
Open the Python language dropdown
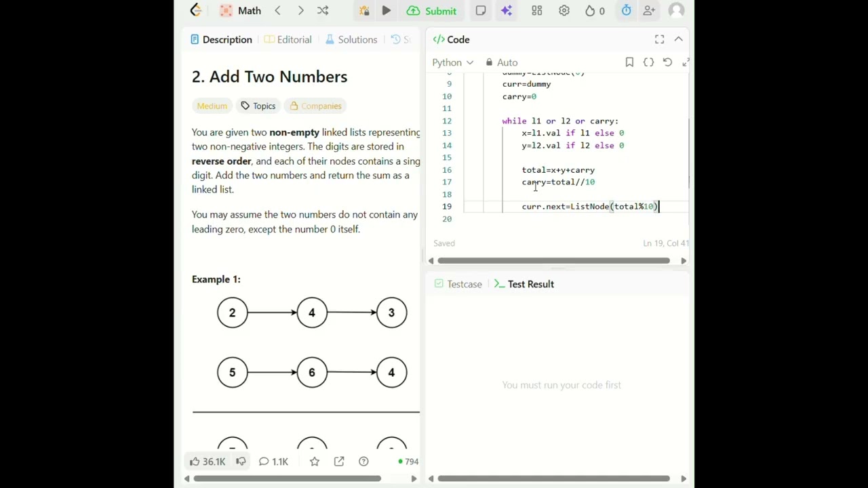click(452, 62)
